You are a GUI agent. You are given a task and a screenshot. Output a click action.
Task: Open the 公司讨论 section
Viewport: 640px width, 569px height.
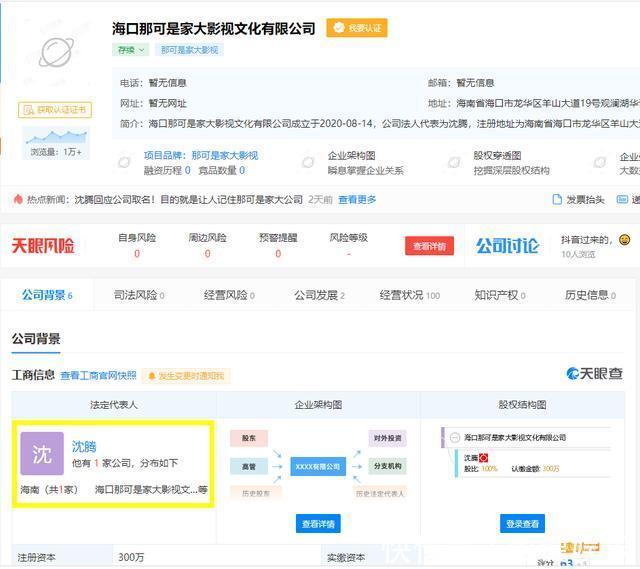(x=508, y=246)
